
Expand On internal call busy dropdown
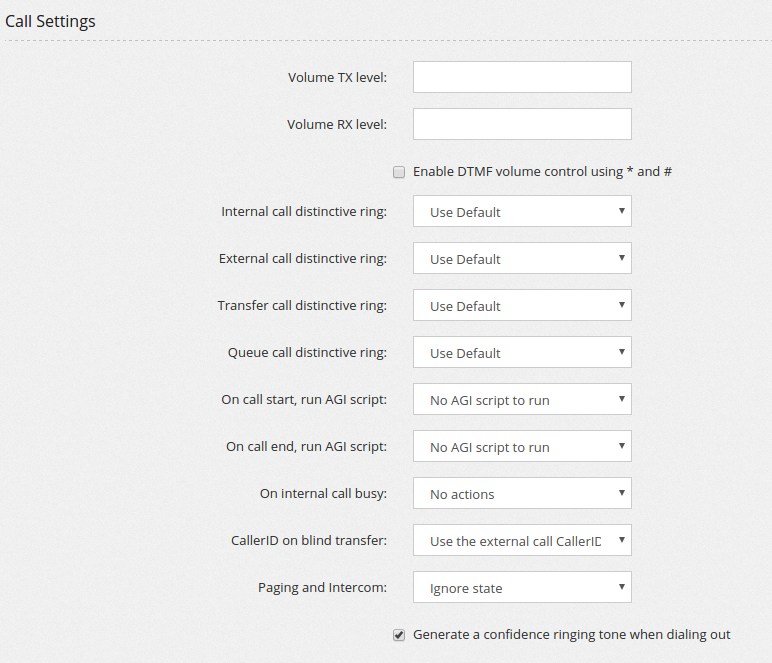(x=522, y=493)
